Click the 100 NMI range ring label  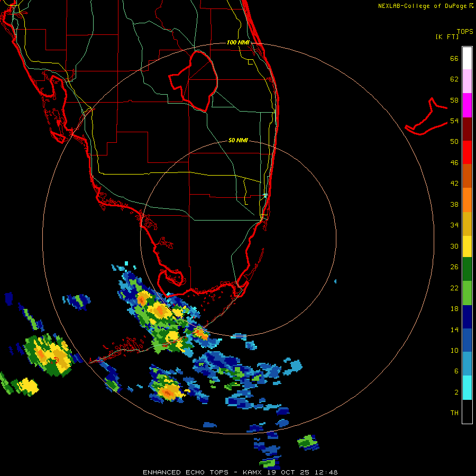[238, 42]
